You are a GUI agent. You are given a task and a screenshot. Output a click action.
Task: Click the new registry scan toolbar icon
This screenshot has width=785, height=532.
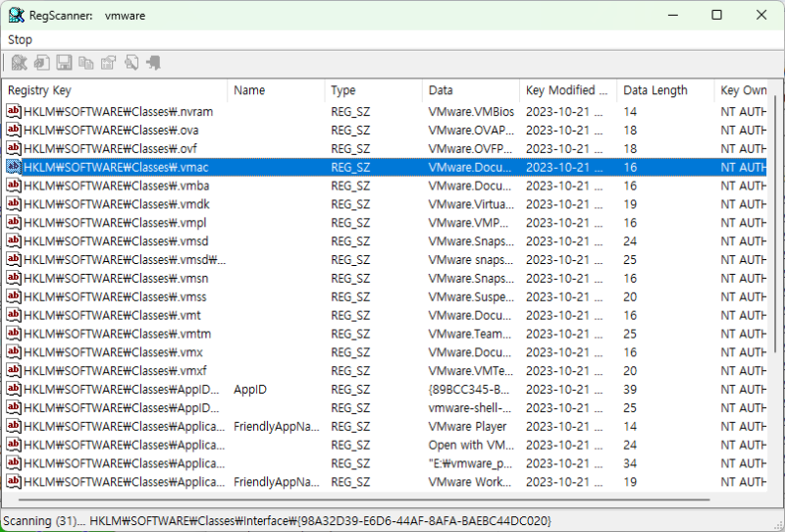(19, 63)
